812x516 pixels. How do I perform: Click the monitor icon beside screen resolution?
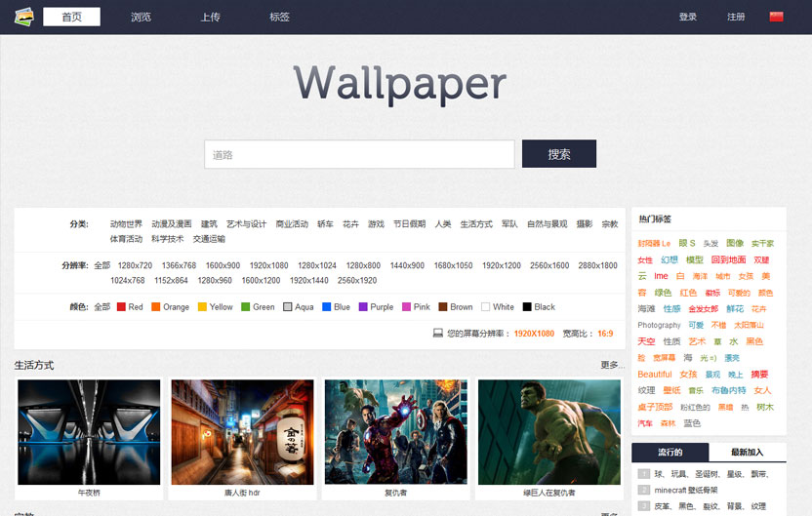click(x=437, y=334)
